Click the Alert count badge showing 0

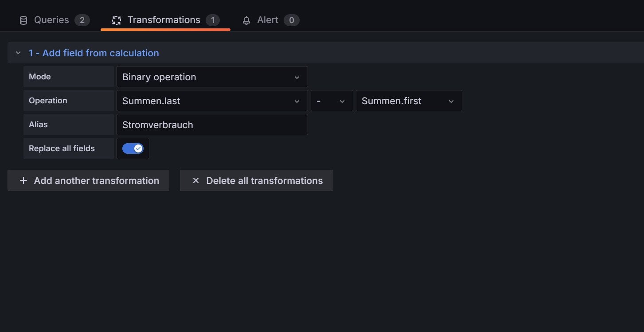pos(291,20)
